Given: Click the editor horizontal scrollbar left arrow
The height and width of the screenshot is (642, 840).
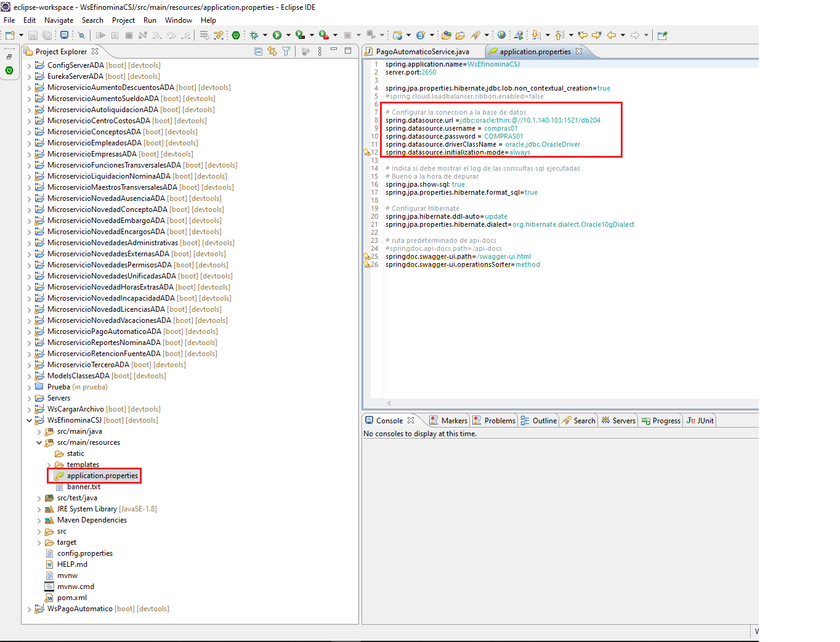Looking at the screenshot, I should click(389, 403).
